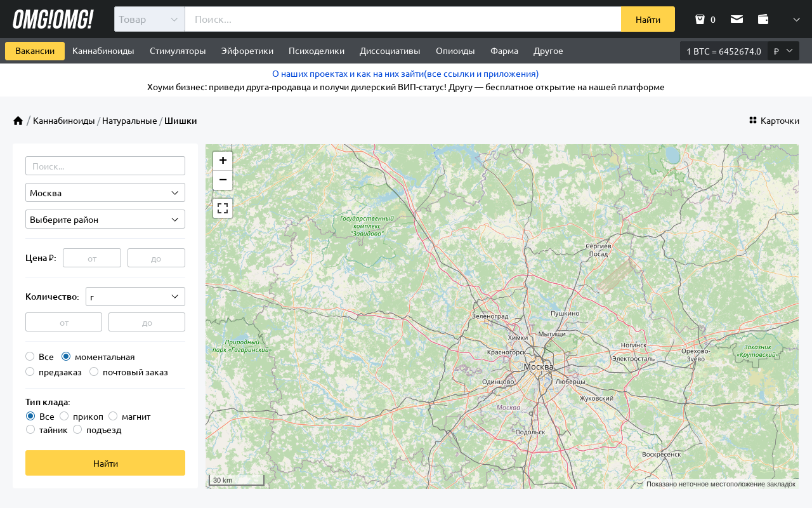Open the shopping cart icon
The width and height of the screenshot is (812, 508).
(700, 19)
